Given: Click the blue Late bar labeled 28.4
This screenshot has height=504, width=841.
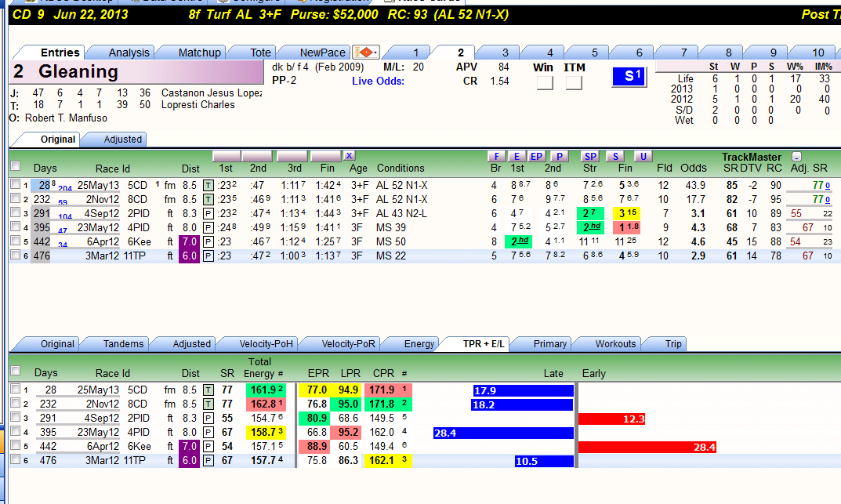Looking at the screenshot, I should [504, 433].
